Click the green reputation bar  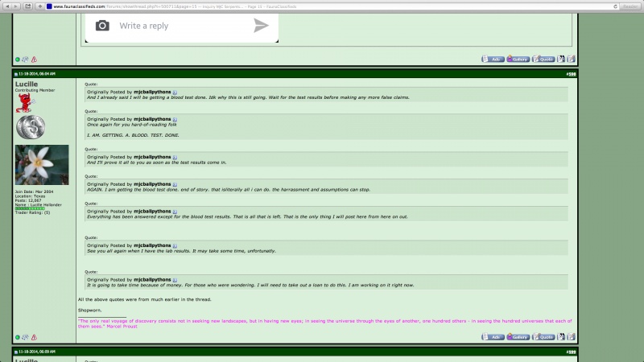(30, 208)
